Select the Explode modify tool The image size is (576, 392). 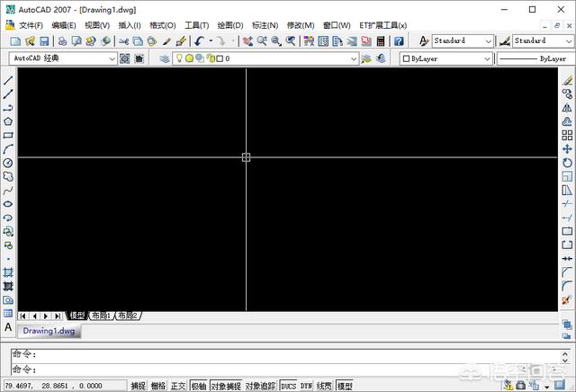pyautogui.click(x=567, y=300)
